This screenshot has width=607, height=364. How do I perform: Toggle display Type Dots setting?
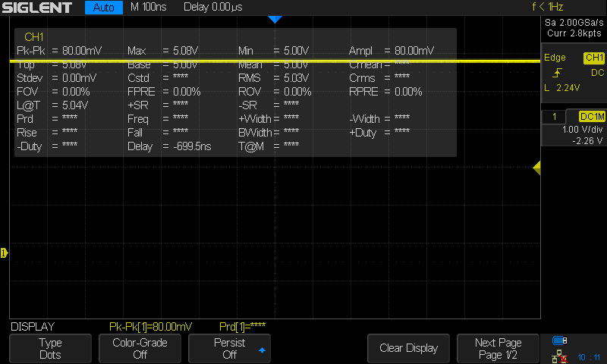point(52,348)
